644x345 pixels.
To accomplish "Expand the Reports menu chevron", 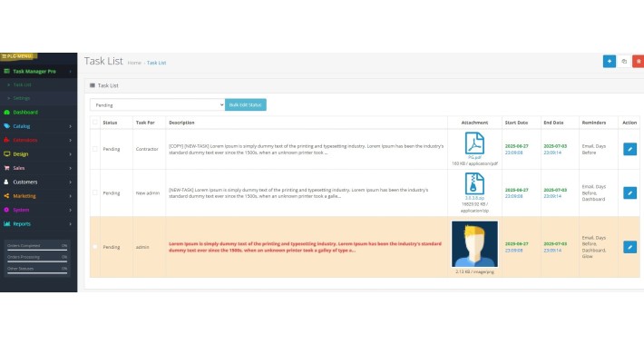I will click(x=70, y=224).
